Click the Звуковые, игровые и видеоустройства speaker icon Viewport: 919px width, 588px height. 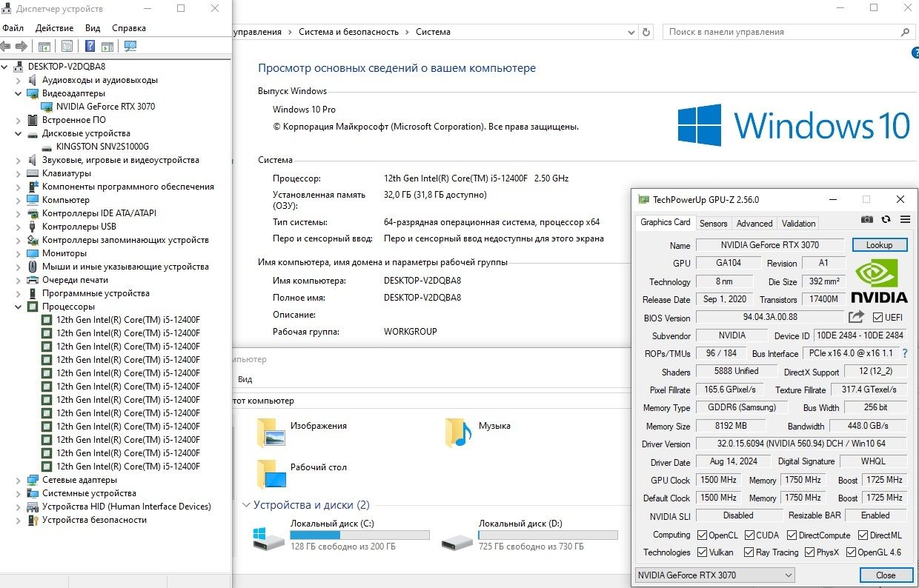[33, 160]
